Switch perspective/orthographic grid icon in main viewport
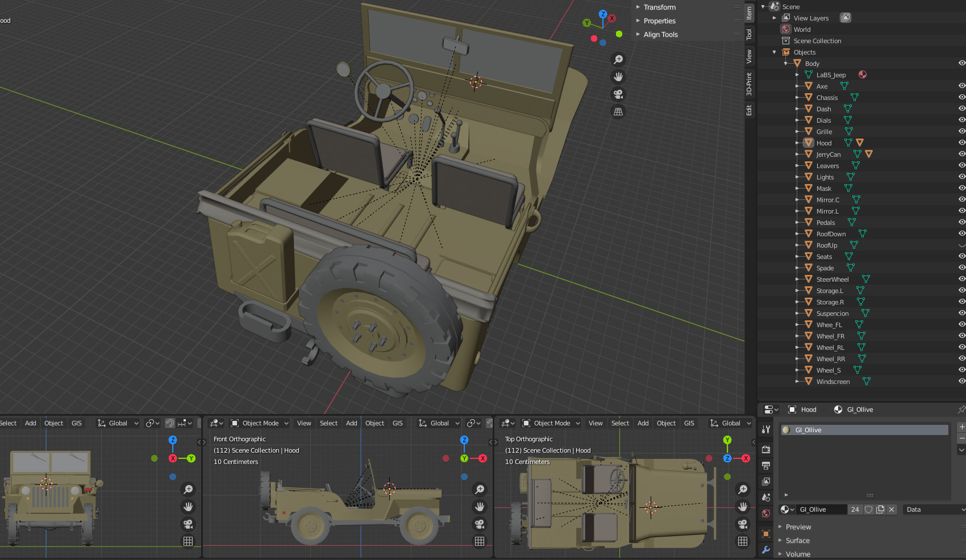966x560 pixels. coord(618,112)
